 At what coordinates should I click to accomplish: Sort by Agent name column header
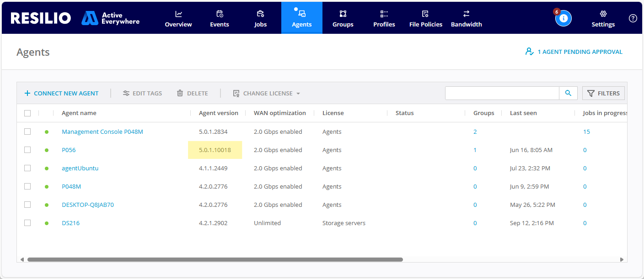pyautogui.click(x=79, y=113)
